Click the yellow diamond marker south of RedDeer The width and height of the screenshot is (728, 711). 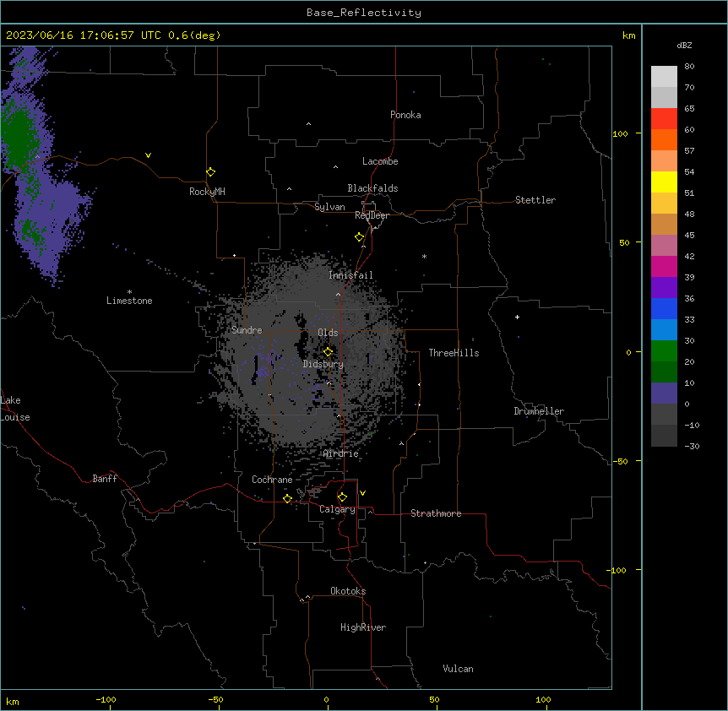[360, 237]
